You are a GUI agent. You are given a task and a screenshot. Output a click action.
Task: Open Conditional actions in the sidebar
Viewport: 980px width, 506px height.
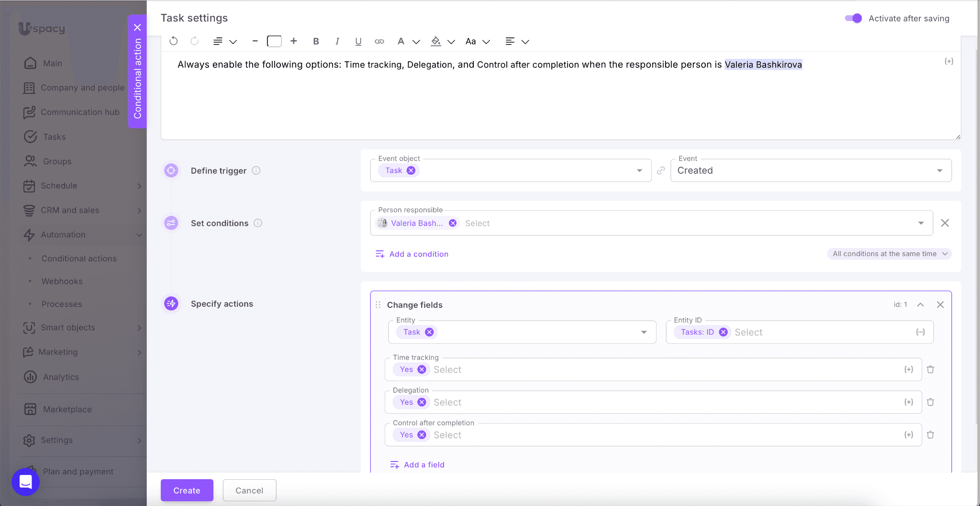pyautogui.click(x=79, y=259)
